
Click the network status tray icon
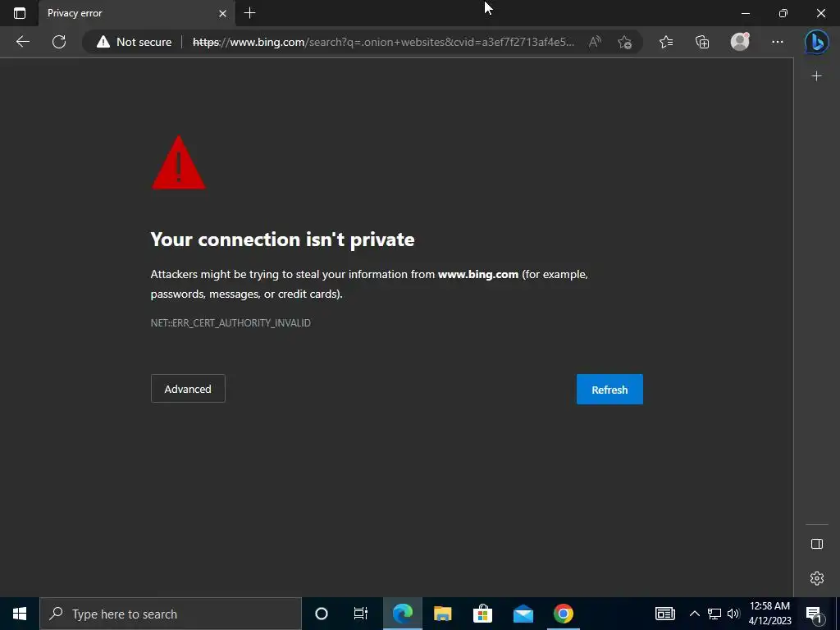[714, 614]
